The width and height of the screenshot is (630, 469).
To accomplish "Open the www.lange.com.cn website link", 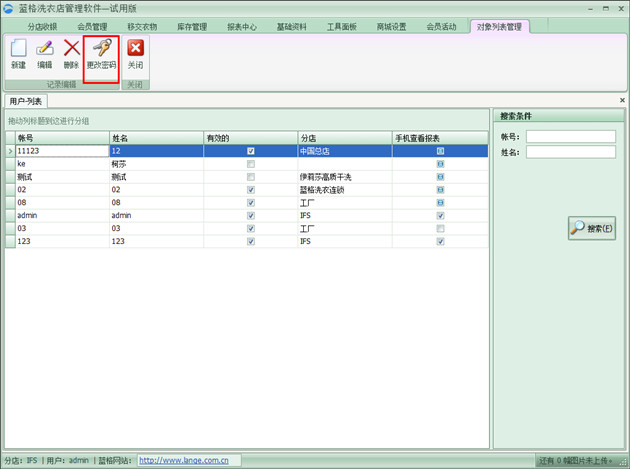I will [x=184, y=461].
